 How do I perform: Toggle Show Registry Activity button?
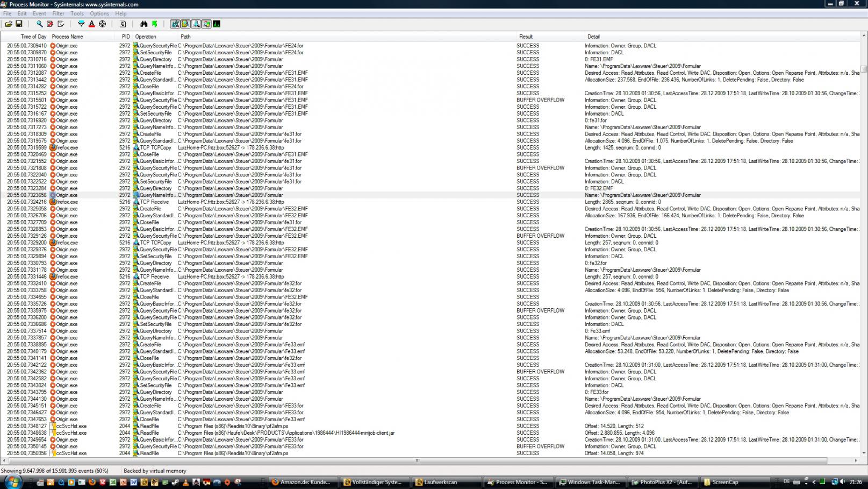point(175,24)
